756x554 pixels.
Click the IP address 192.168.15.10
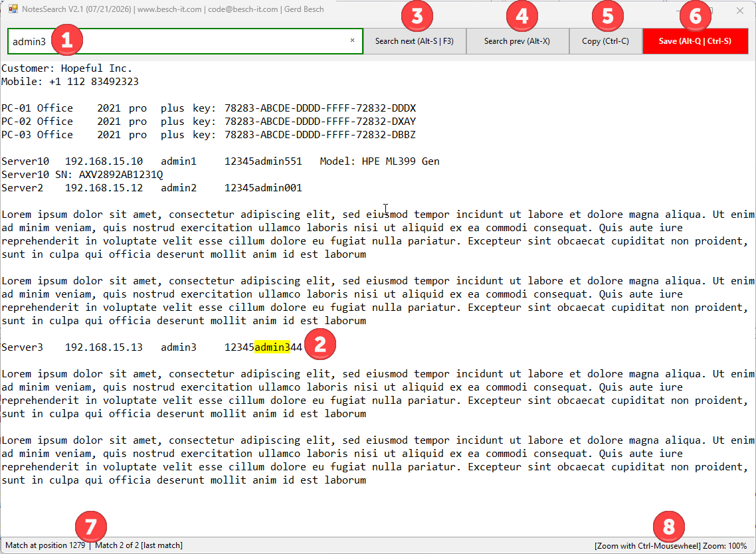pos(104,161)
